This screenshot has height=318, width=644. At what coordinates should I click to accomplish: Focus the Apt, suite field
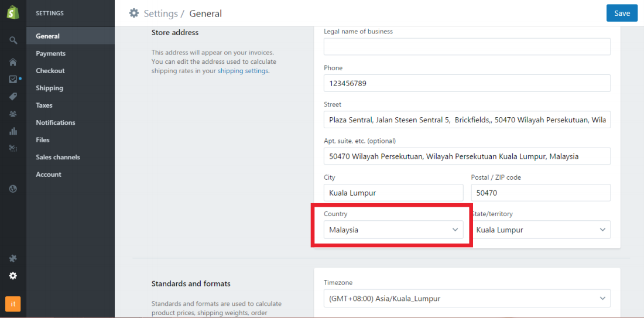pos(467,156)
